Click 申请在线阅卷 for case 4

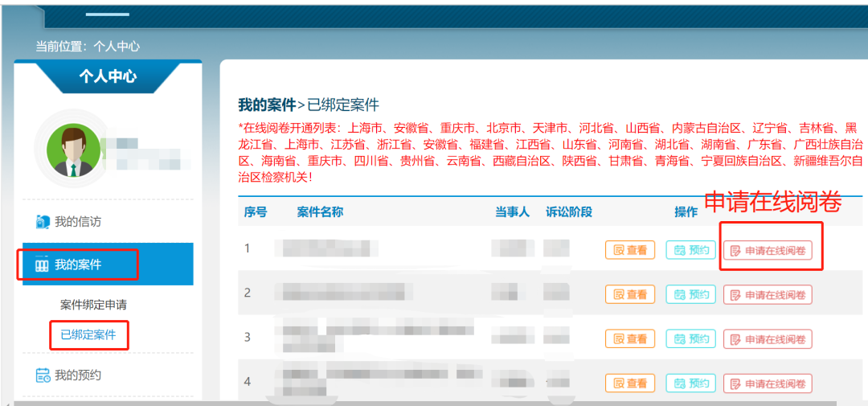click(768, 383)
